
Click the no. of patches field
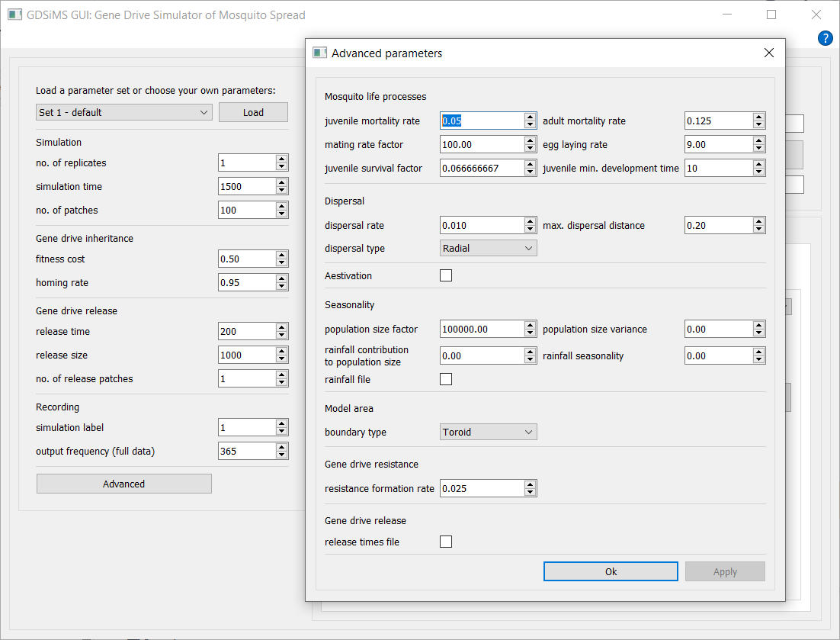247,210
